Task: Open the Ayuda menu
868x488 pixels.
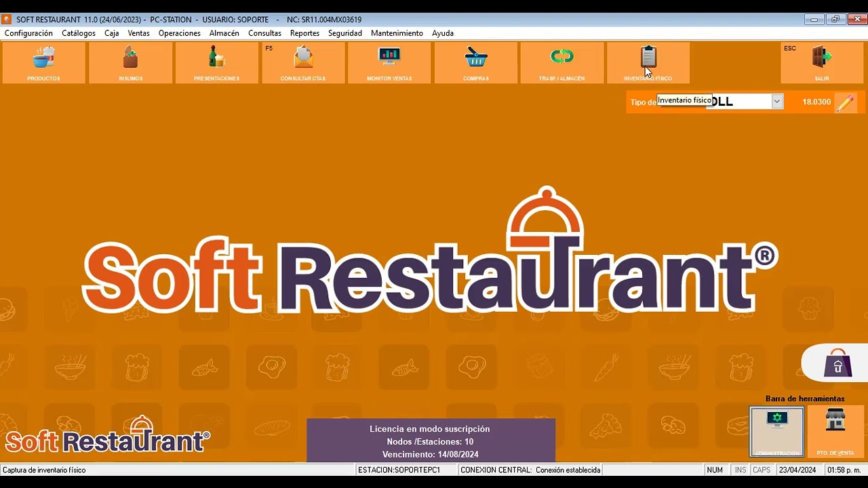Action: [x=443, y=33]
